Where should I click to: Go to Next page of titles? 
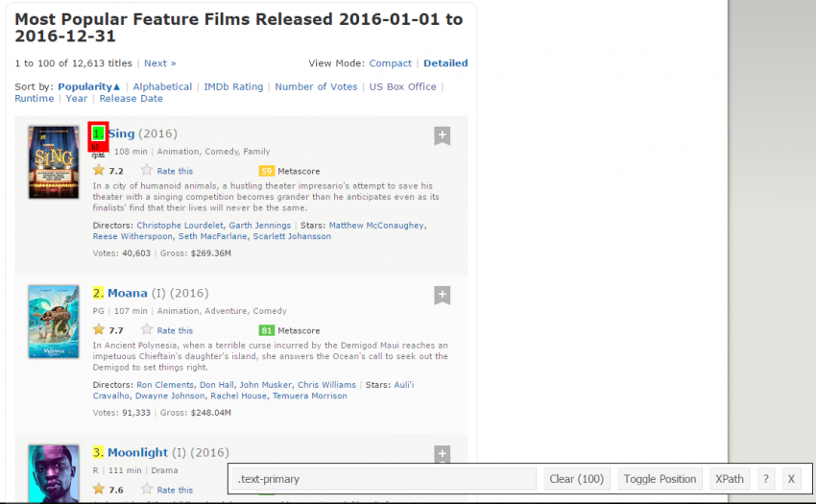point(160,63)
